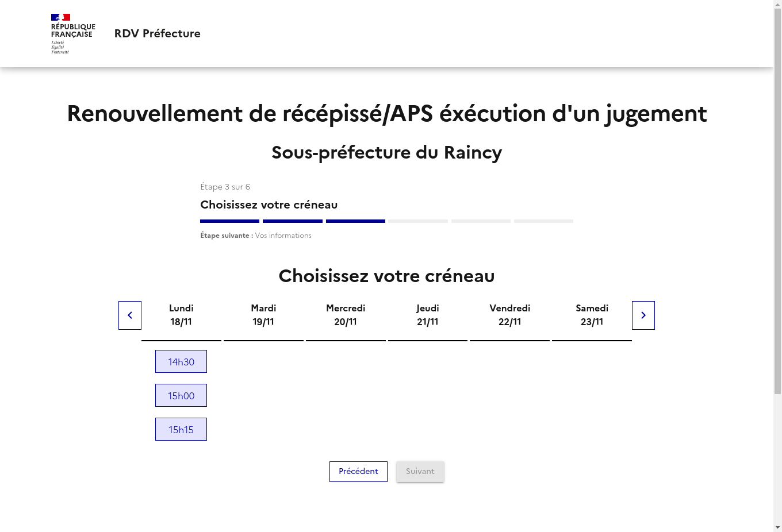Click the Vendredi 22/11 column header
782x532 pixels.
[x=510, y=315]
